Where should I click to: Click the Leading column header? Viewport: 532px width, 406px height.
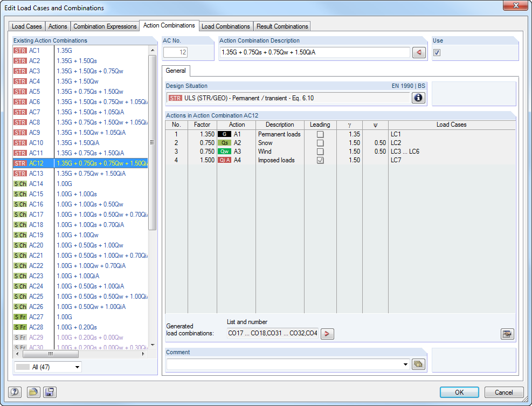coord(320,125)
